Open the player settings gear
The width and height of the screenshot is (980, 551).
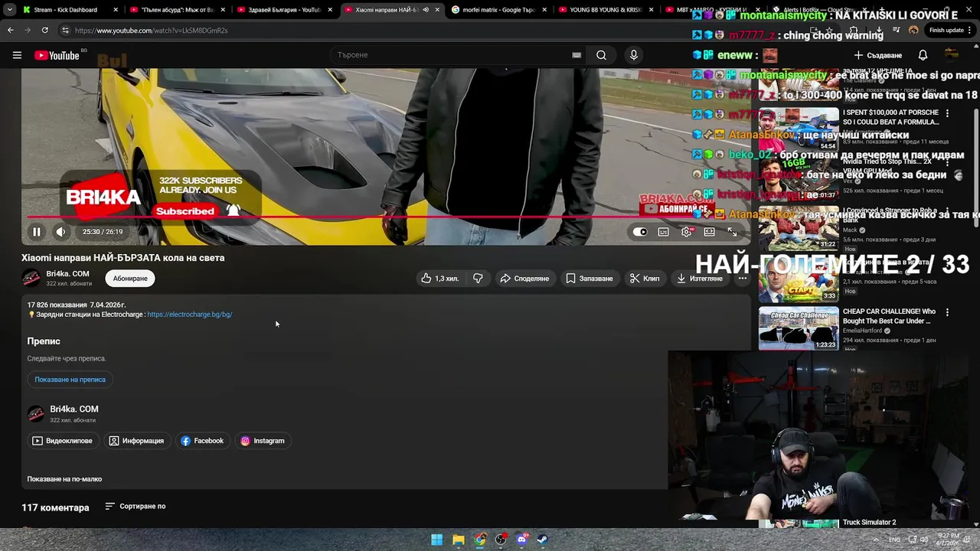[x=687, y=232]
